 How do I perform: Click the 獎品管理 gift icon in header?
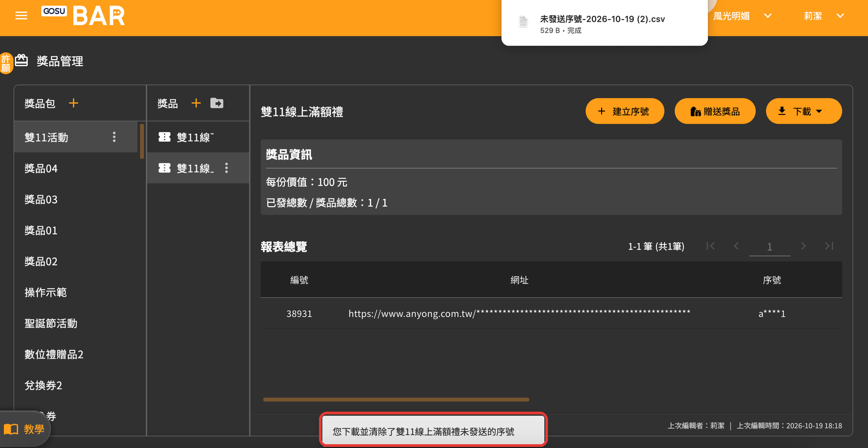pyautogui.click(x=22, y=60)
